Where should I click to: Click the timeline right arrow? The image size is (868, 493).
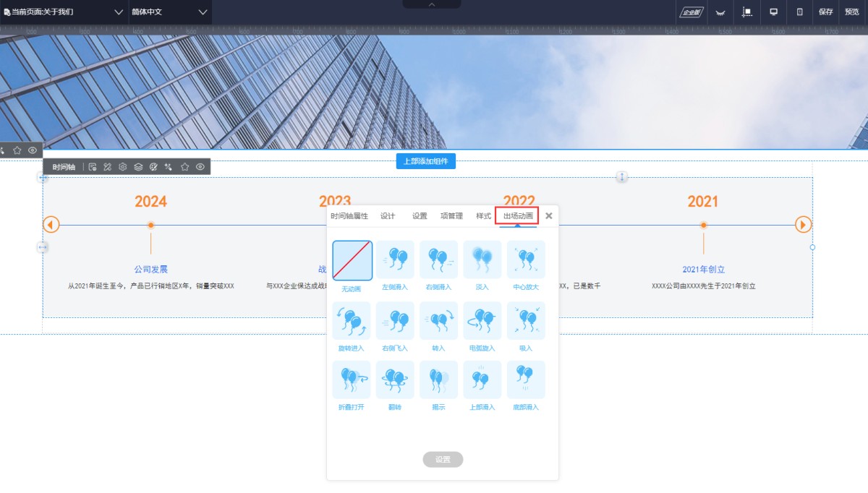[x=804, y=225]
